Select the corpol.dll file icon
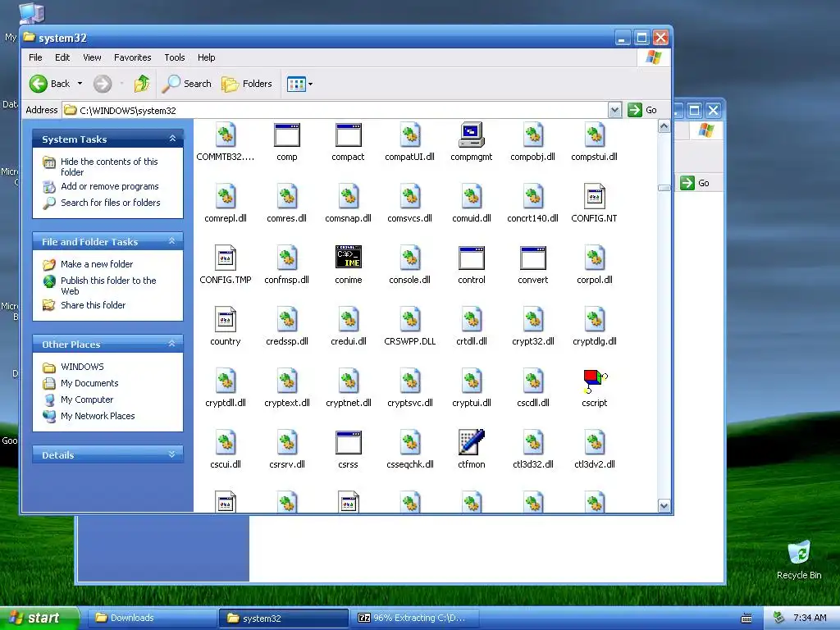The image size is (840, 630). coord(595,258)
